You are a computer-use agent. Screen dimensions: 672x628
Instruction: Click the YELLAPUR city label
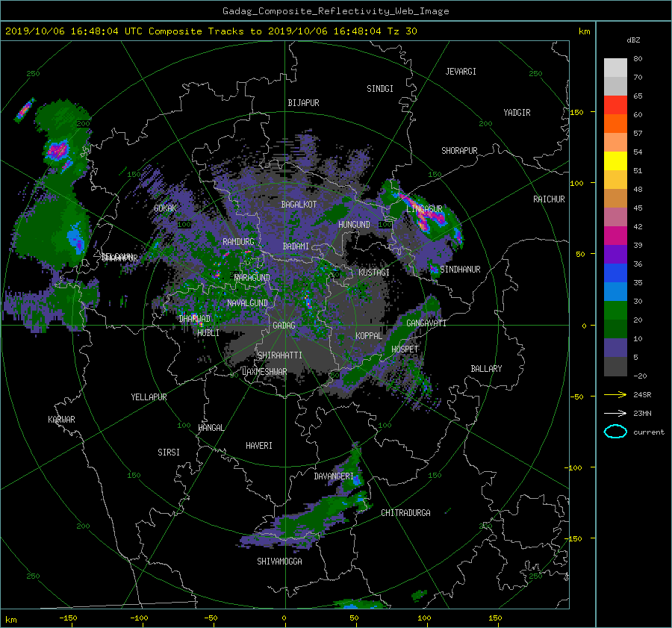(x=149, y=397)
